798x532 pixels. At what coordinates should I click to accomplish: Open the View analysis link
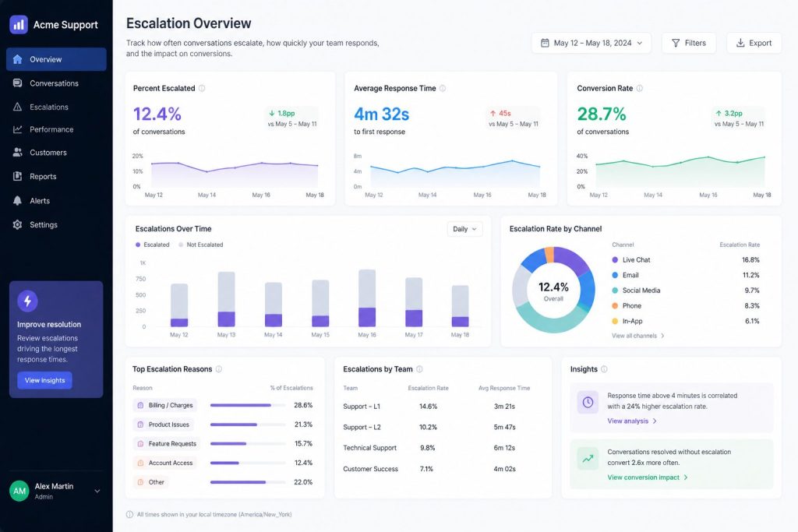tap(632, 421)
